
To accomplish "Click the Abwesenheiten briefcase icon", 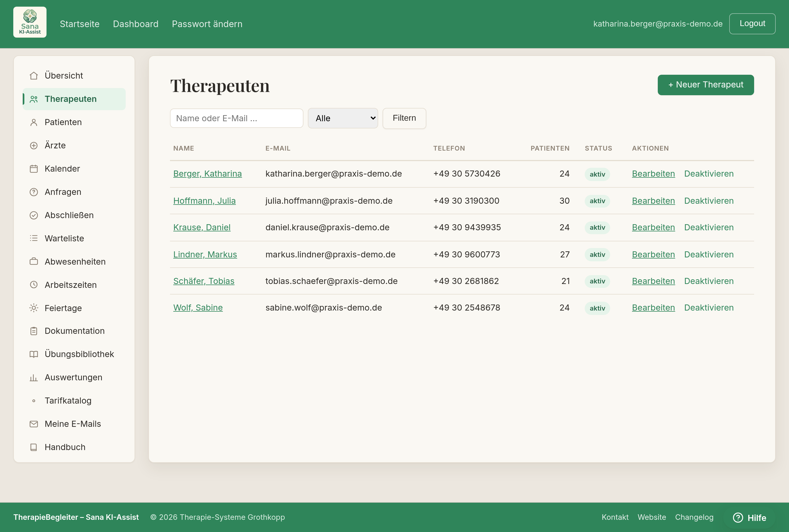I will coord(33,262).
